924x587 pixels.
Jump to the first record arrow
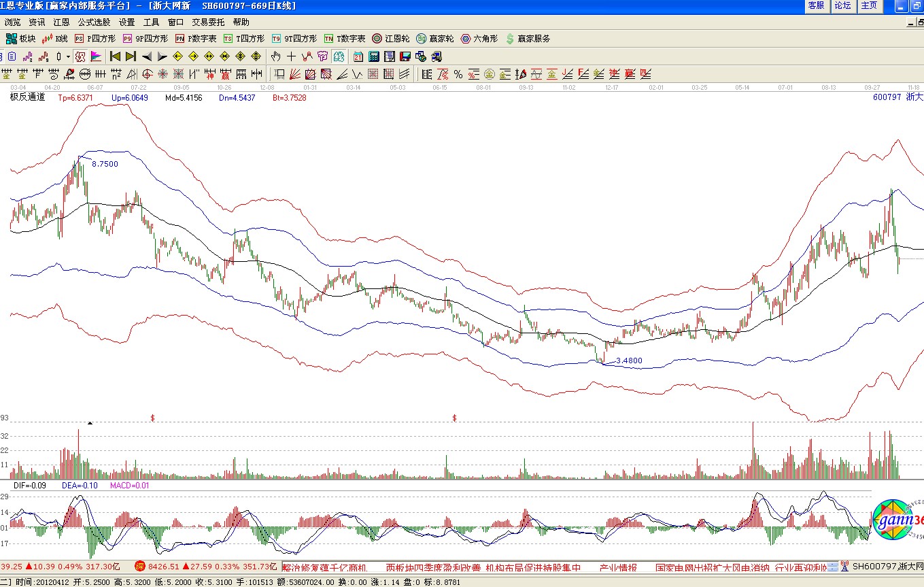click(115, 56)
